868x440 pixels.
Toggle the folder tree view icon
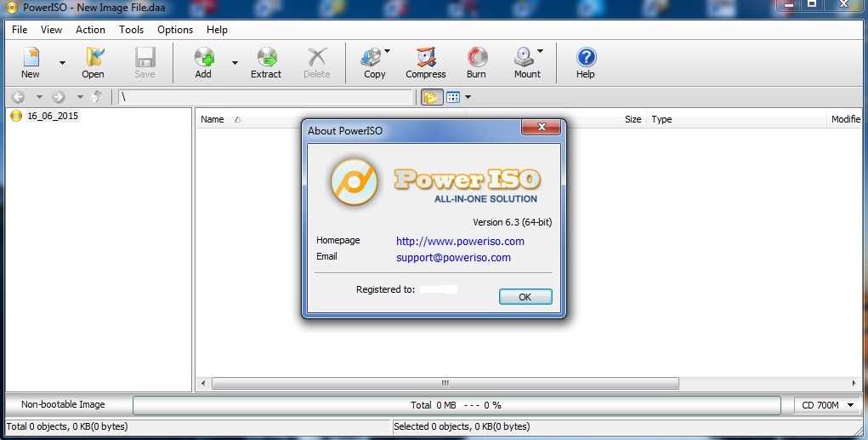431,97
